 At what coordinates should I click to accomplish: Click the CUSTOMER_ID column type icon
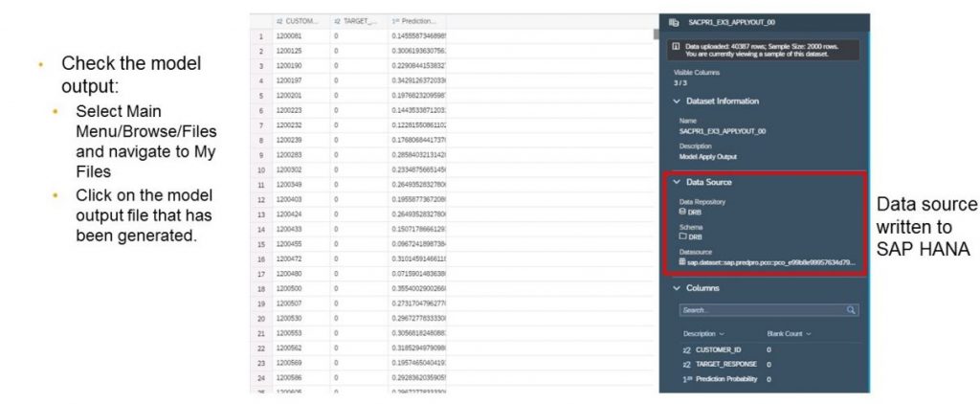click(686, 350)
